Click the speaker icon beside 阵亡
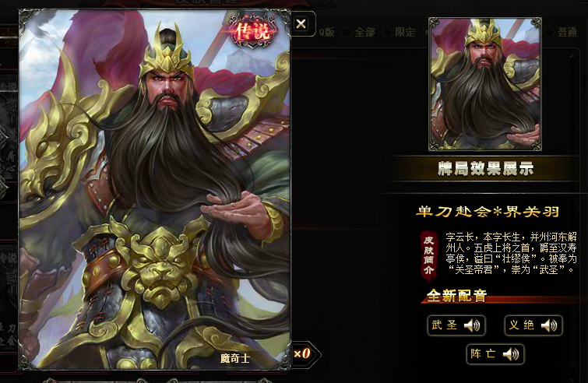 coord(511,353)
